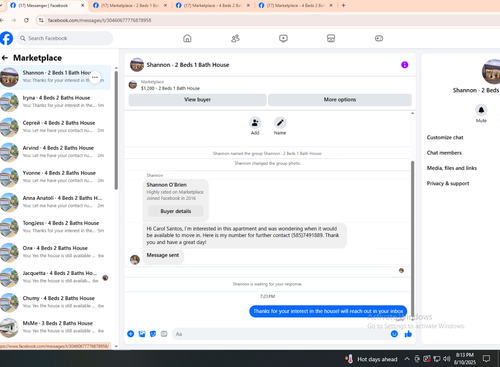Open the Friends icon in top navigation
This screenshot has height=367, width=500.
[x=235, y=38]
